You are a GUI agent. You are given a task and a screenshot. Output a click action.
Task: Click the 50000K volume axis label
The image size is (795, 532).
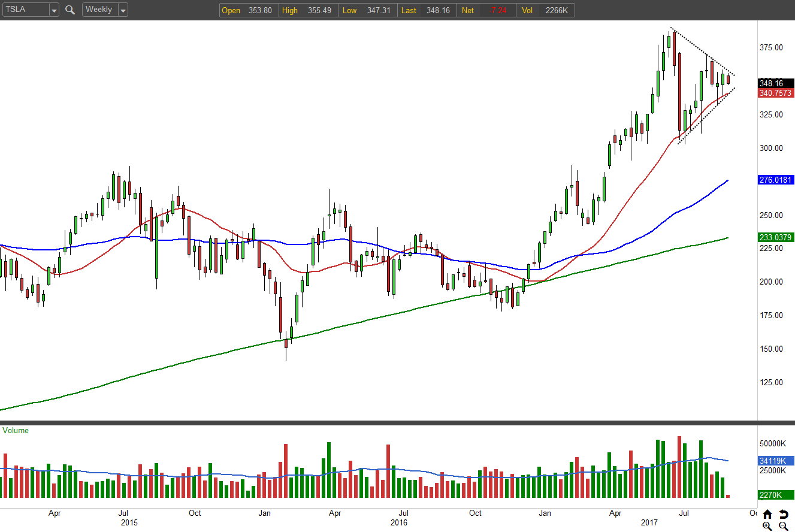[773, 443]
